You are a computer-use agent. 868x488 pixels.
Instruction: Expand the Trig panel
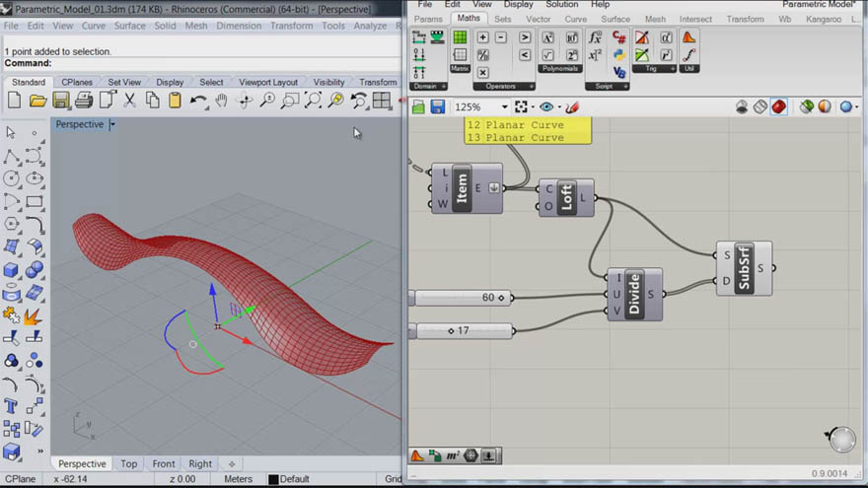coord(654,69)
